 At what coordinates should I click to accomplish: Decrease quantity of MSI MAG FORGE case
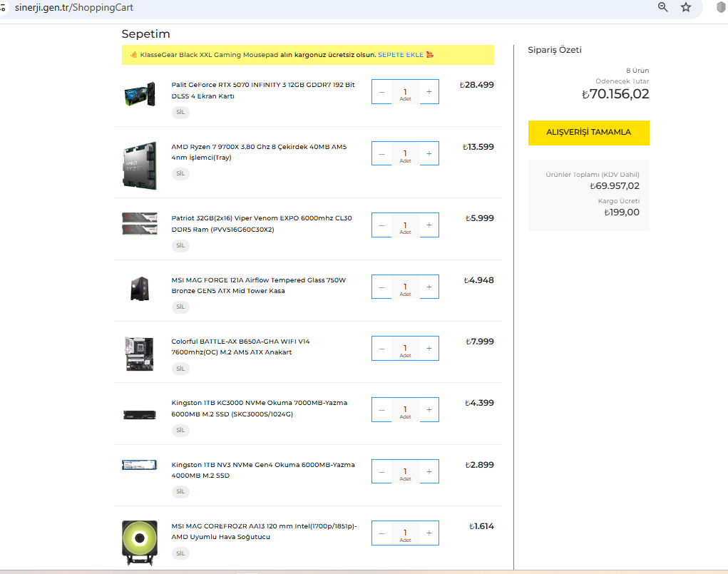(381, 287)
